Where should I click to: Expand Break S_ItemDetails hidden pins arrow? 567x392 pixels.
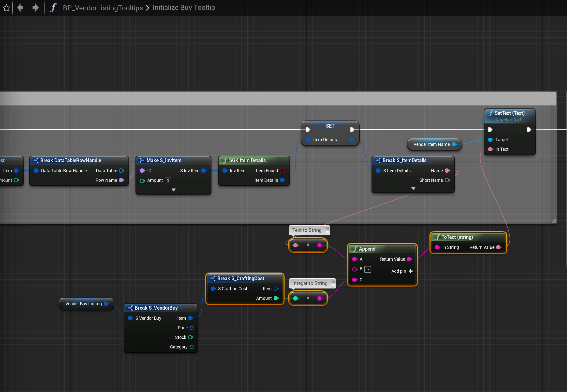tap(413, 188)
